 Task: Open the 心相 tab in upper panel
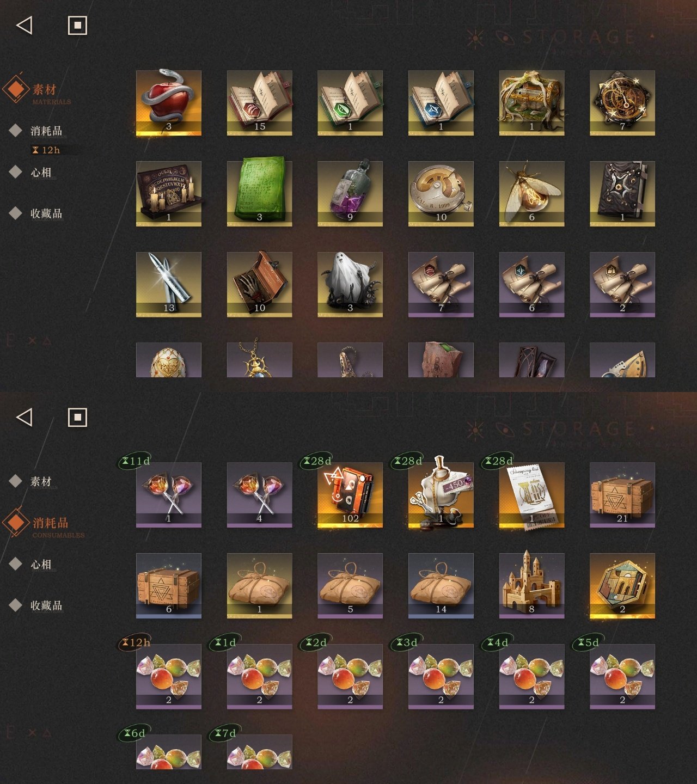(41, 172)
